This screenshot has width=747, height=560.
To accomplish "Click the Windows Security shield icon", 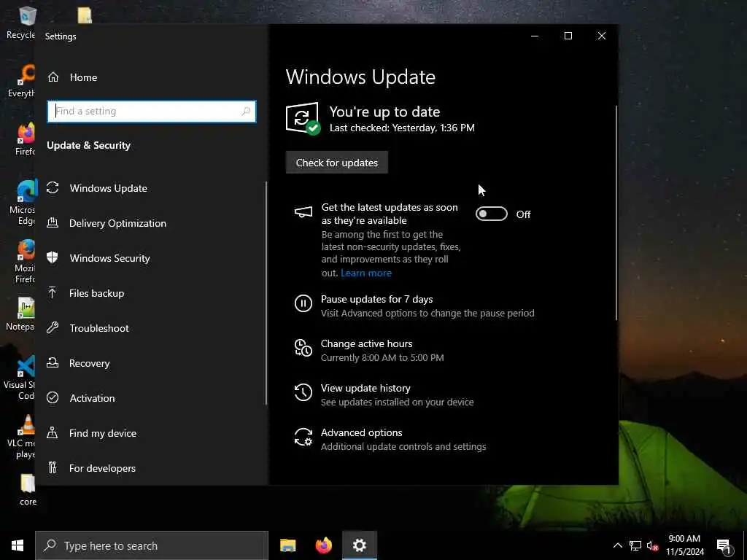I will pyautogui.click(x=53, y=257).
